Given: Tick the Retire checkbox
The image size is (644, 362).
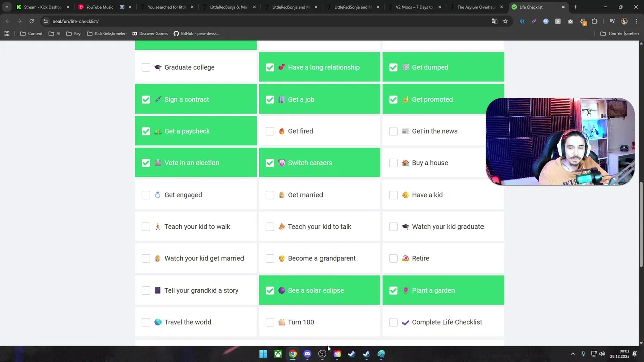Looking at the screenshot, I should point(393,258).
